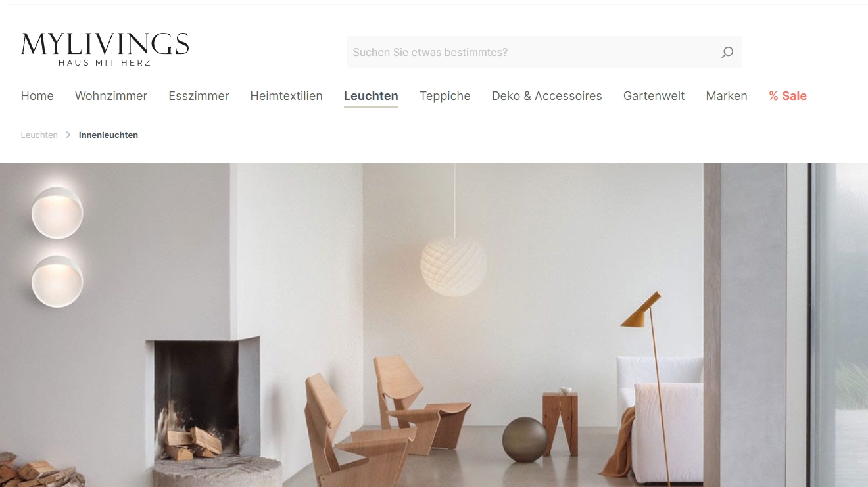The height and width of the screenshot is (487, 868).
Task: Open the Home menu item
Action: (37, 96)
